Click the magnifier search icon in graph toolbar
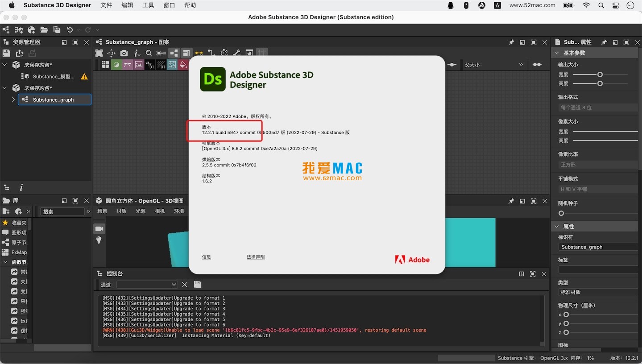The image size is (642, 364). (x=149, y=53)
